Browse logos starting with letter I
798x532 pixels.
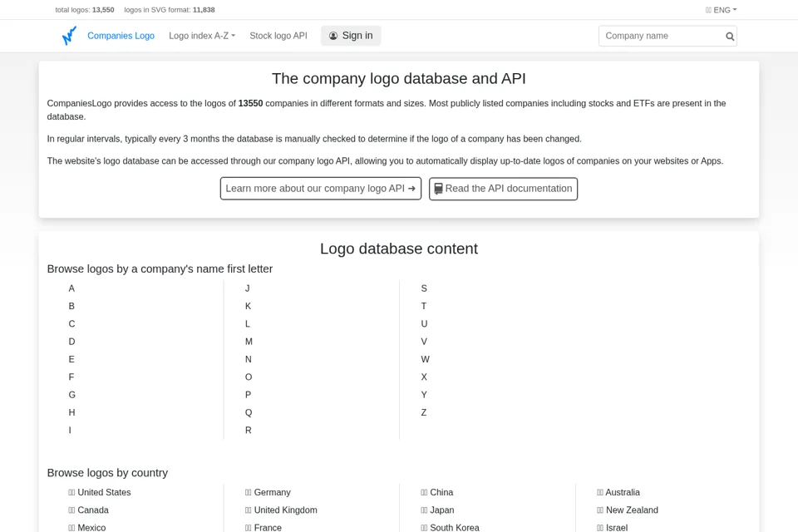(x=70, y=431)
